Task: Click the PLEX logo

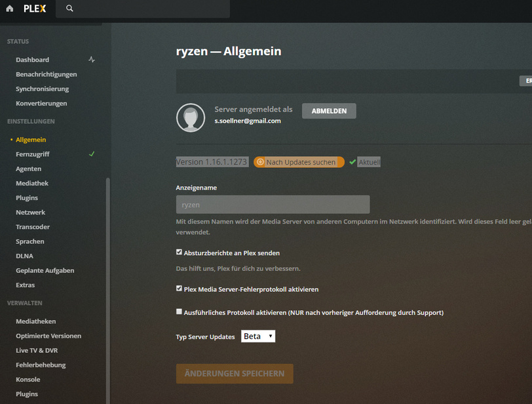Action: 35,9
